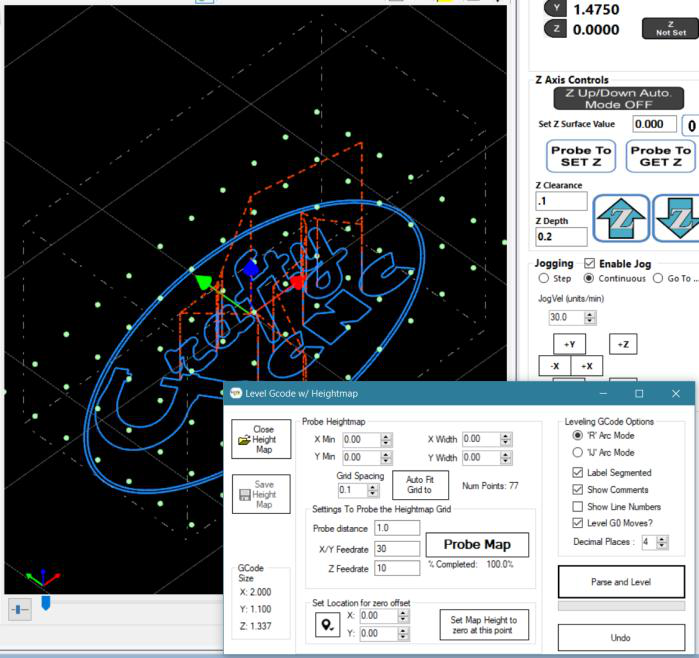The width and height of the screenshot is (699, 658).
Task: Click the X Width spinner arrows
Action: pos(506,440)
